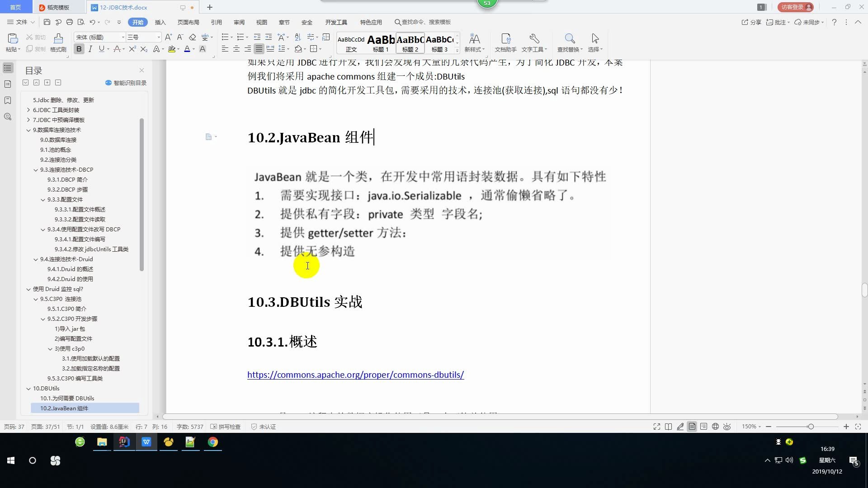Open font color red A swatch
Viewport: 868px width, 488px height.
coord(187,49)
